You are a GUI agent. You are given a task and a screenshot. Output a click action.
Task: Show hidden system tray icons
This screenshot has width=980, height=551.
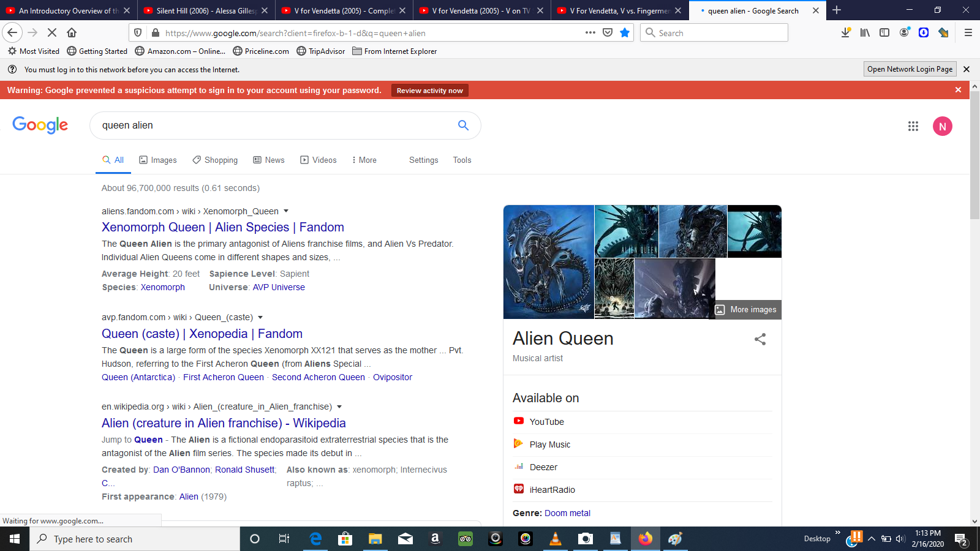(872, 539)
